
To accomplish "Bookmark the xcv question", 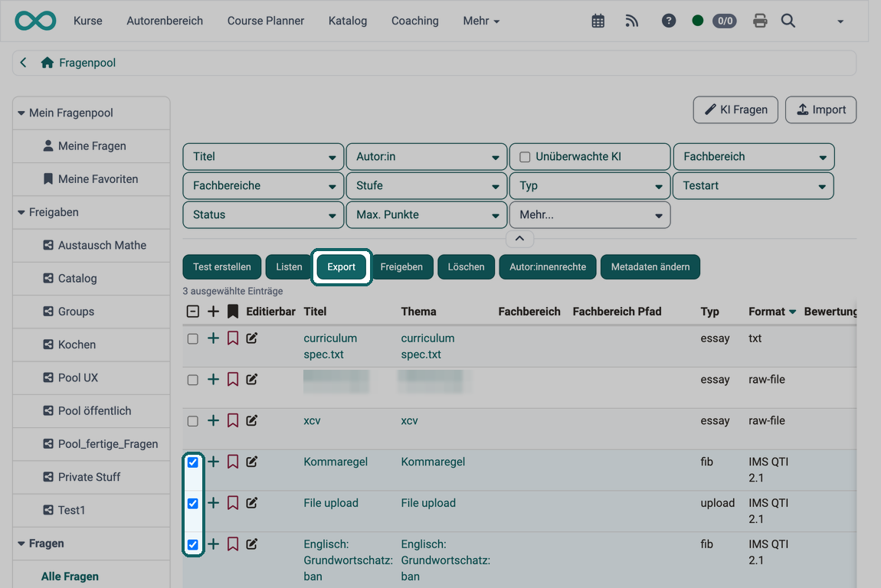I will [x=233, y=420].
